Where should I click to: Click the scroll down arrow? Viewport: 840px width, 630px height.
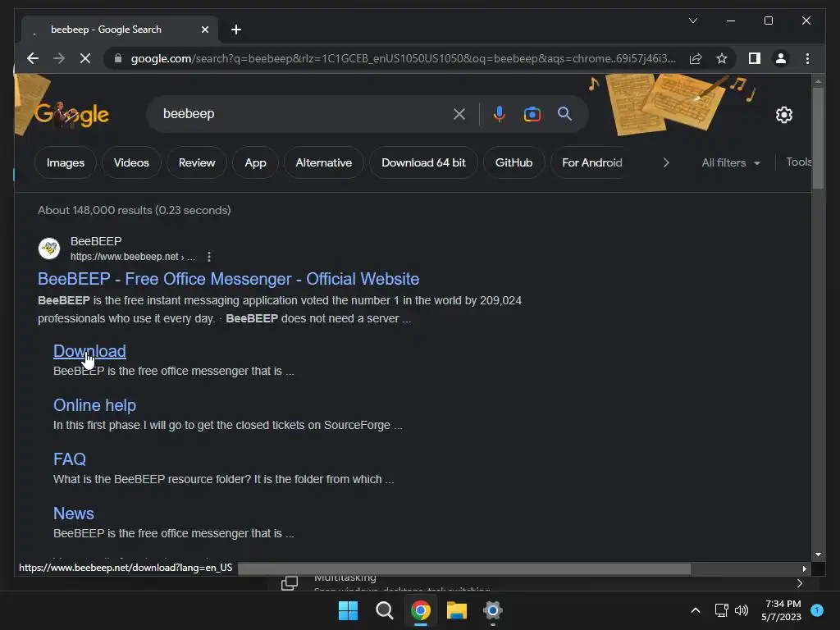[x=818, y=555]
